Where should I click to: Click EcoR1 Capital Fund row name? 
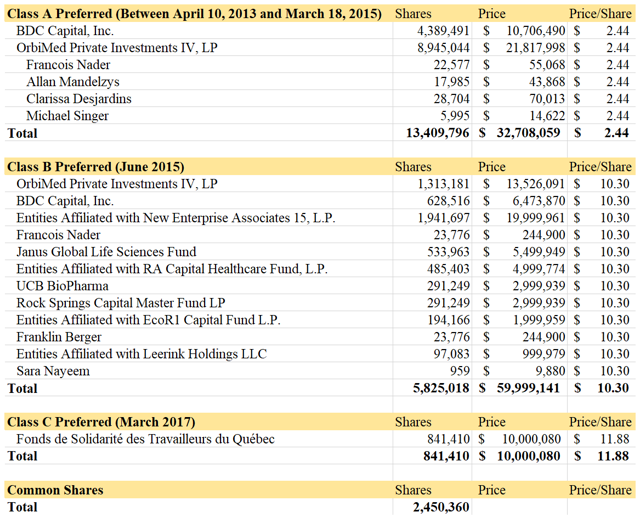(148, 320)
